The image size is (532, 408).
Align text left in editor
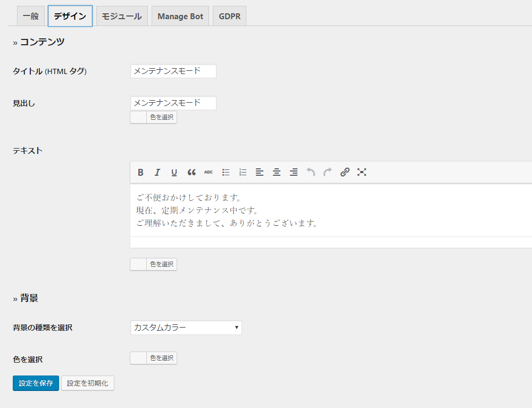(260, 172)
